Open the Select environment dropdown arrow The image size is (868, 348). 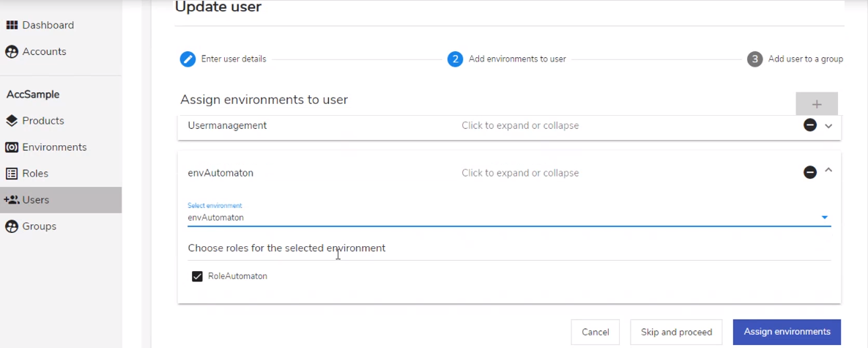pyautogui.click(x=825, y=218)
